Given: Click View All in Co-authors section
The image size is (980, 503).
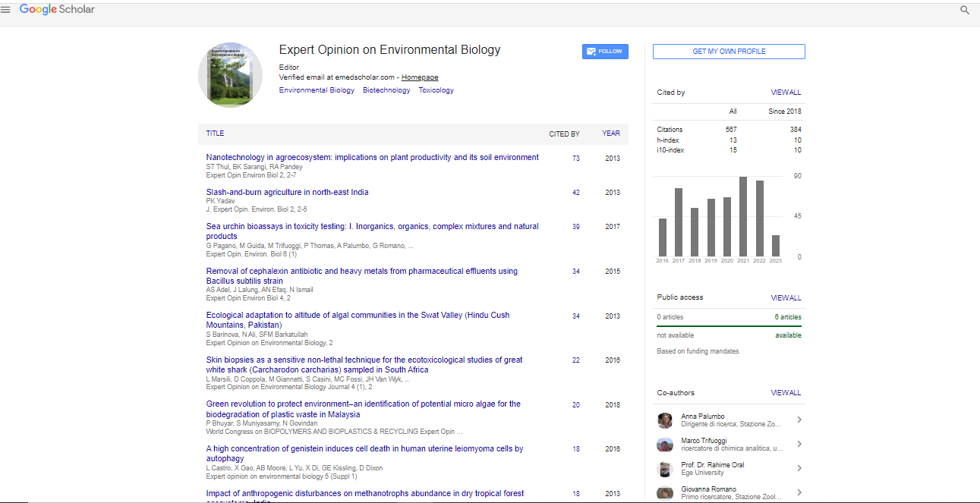Looking at the screenshot, I should click(786, 393).
